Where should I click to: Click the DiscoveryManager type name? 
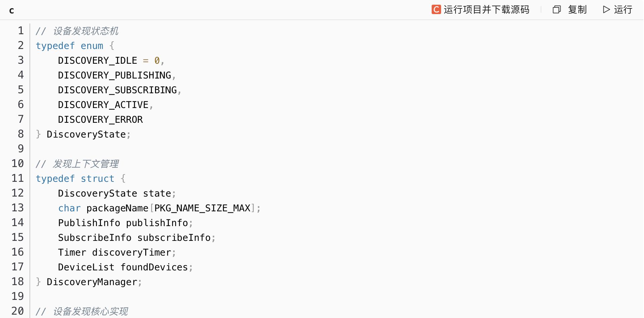[x=92, y=282]
